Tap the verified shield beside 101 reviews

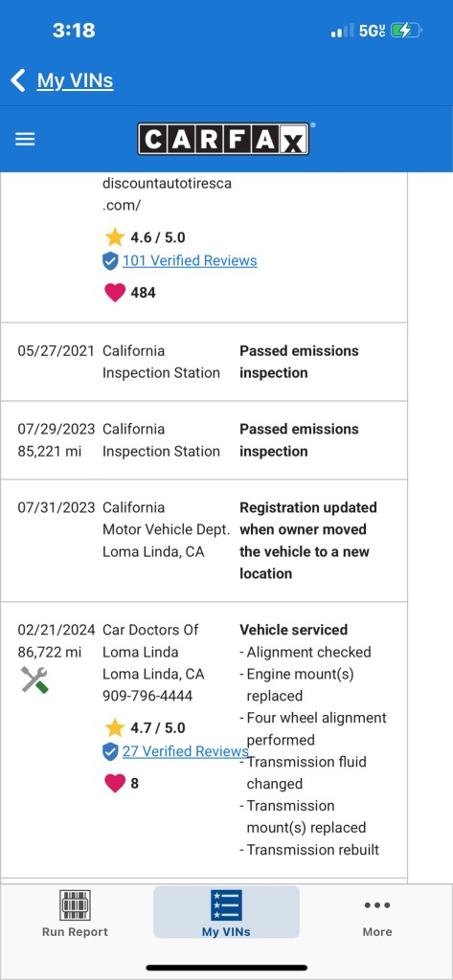point(110,260)
